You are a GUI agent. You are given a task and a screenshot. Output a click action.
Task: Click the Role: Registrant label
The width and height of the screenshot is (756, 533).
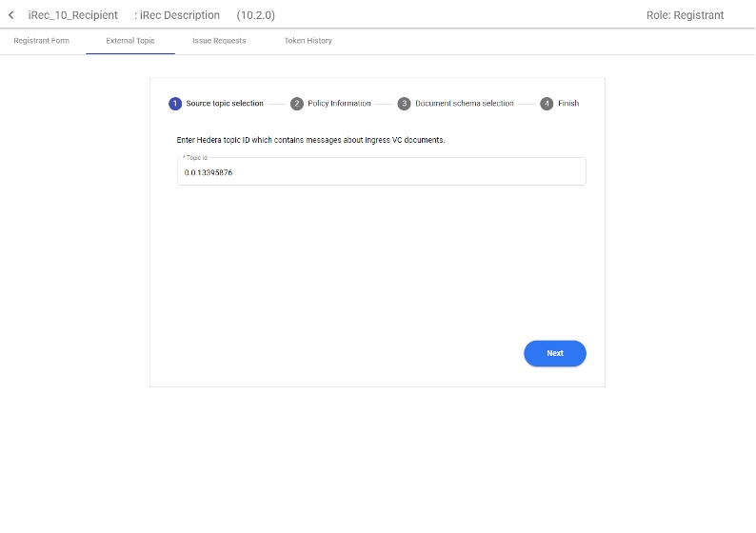[x=685, y=15]
